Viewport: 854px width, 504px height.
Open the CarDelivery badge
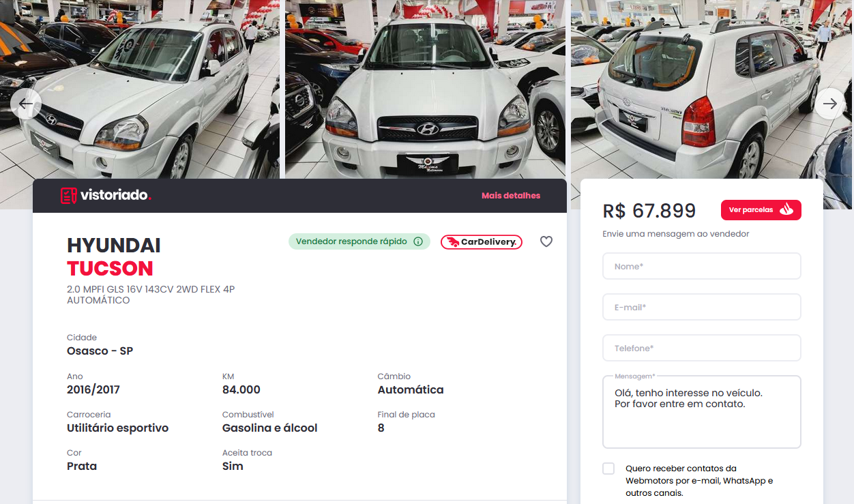[x=482, y=242]
